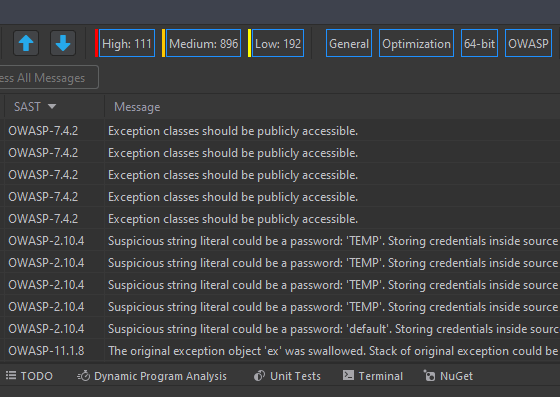Open the Dynamic Program Analysis tab

(152, 376)
